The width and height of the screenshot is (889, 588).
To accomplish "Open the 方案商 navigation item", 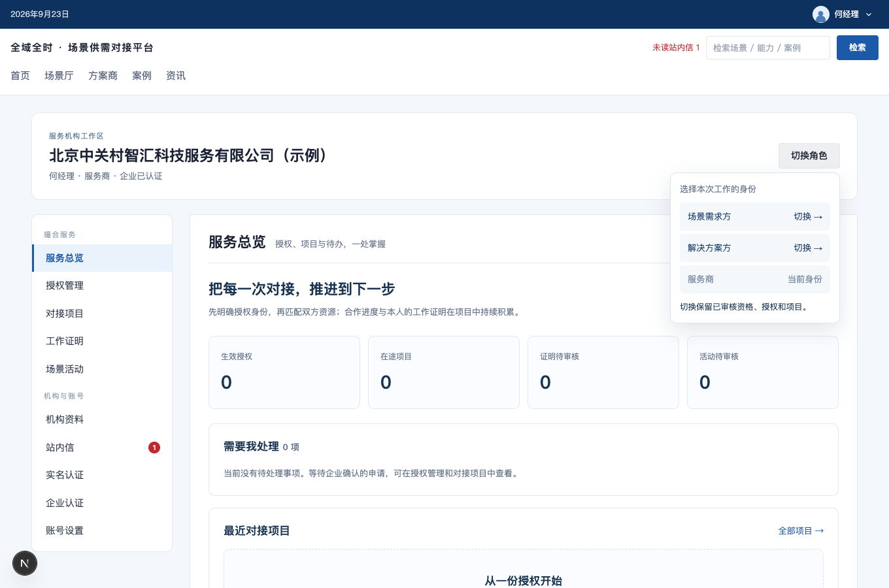I will pyautogui.click(x=103, y=76).
